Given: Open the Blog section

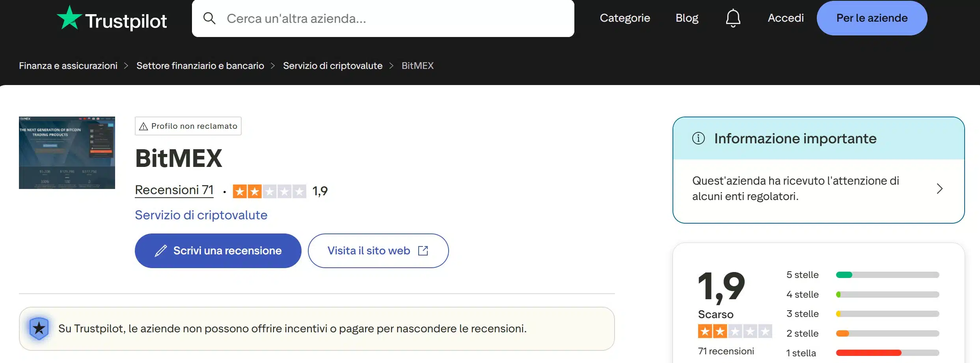Looking at the screenshot, I should coord(687,18).
